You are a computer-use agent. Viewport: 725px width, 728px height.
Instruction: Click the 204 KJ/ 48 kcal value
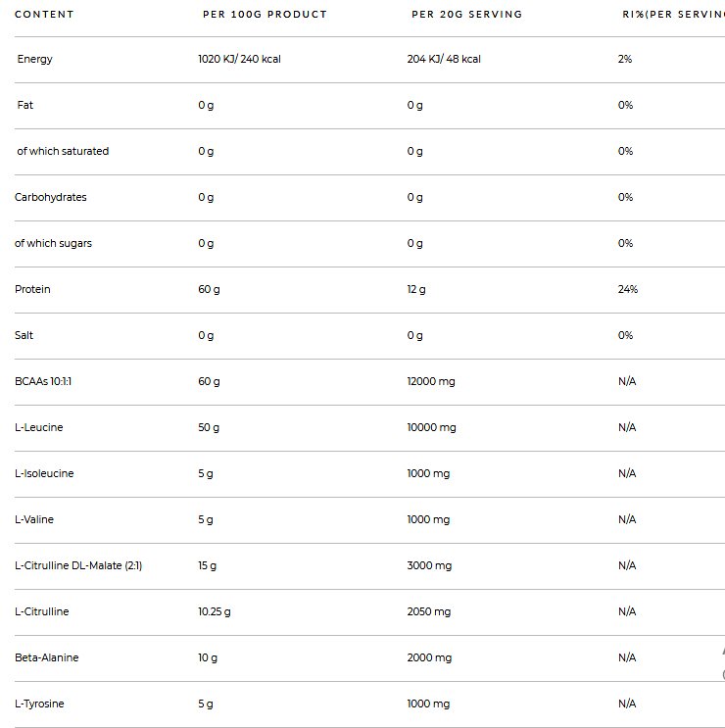tap(444, 59)
